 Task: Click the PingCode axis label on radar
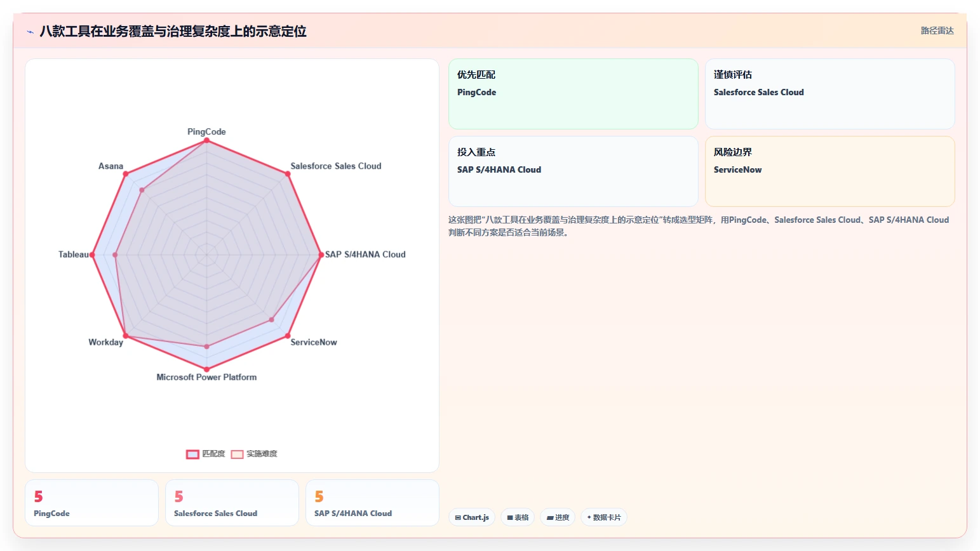(206, 131)
